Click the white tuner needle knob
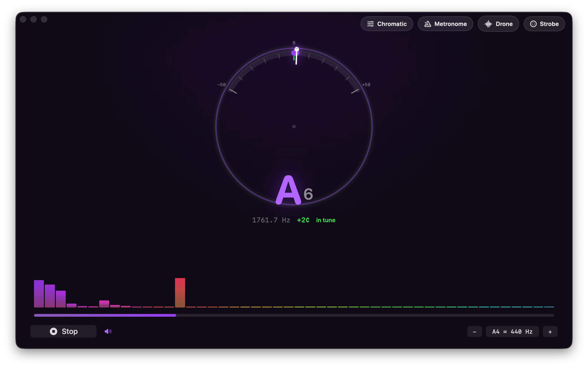 [297, 49]
